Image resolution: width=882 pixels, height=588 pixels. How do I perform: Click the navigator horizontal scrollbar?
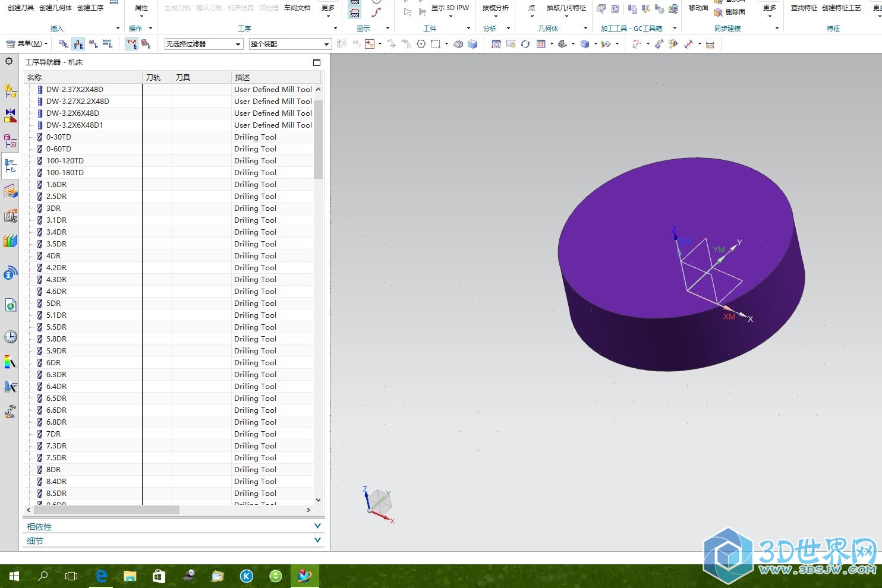[x=107, y=510]
